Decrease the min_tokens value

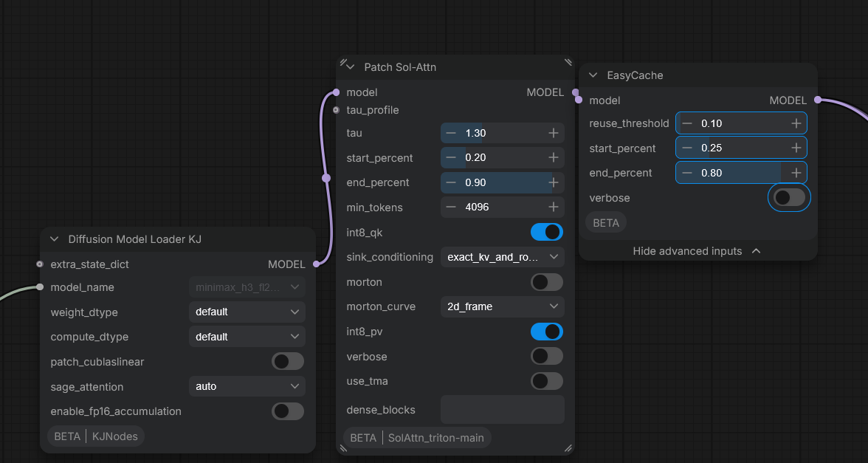[451, 207]
